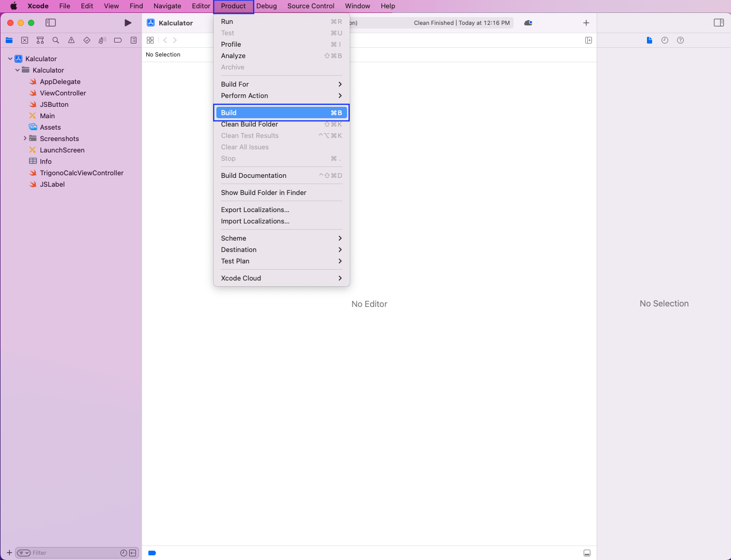
Task: Open the filter options dropdown icon
Action: coord(24,553)
